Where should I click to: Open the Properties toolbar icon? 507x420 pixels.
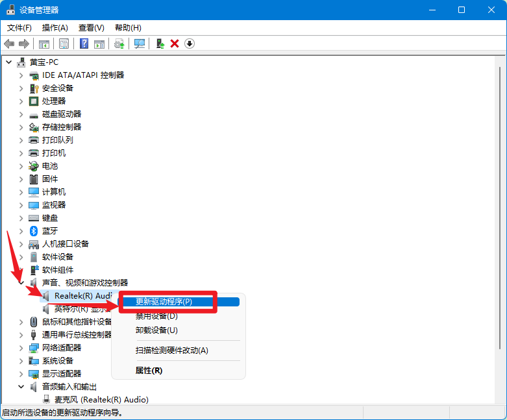point(64,43)
